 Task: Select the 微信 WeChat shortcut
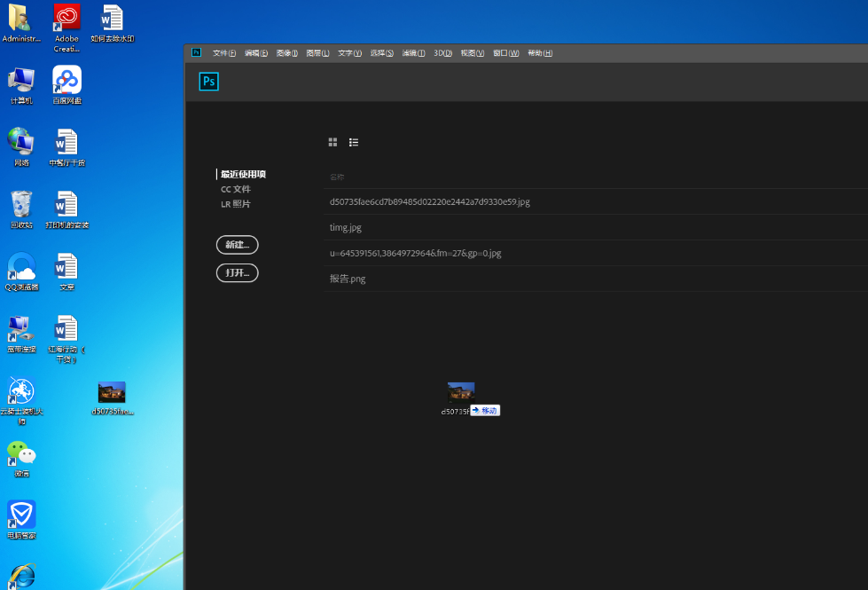tap(21, 459)
